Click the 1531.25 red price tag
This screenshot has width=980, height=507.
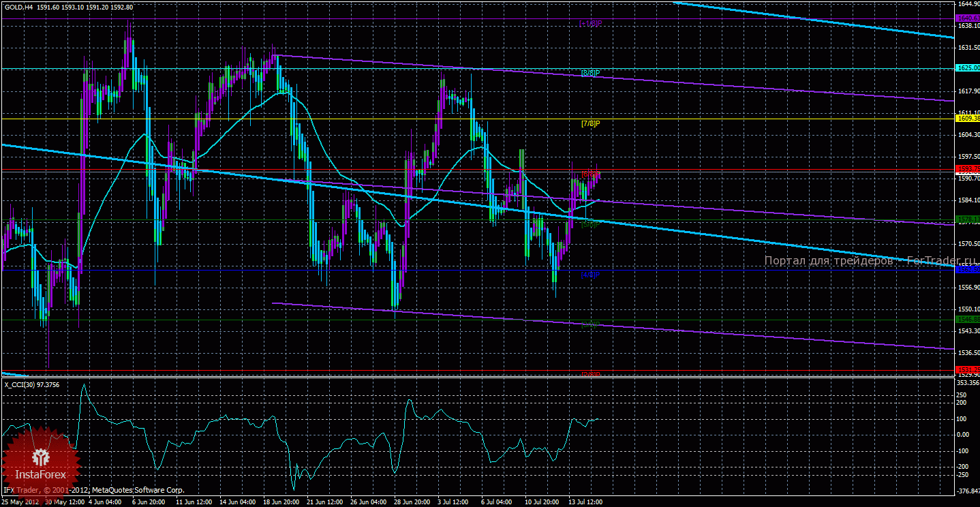coord(968,369)
